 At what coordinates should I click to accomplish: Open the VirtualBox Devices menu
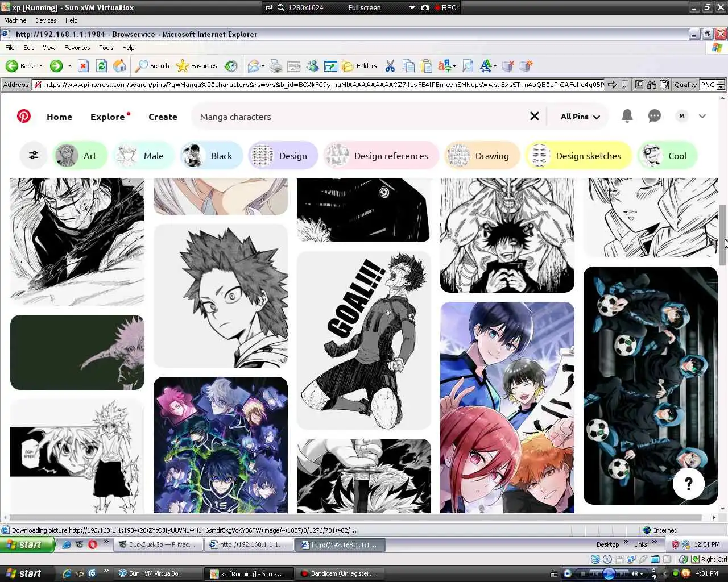pyautogui.click(x=45, y=20)
